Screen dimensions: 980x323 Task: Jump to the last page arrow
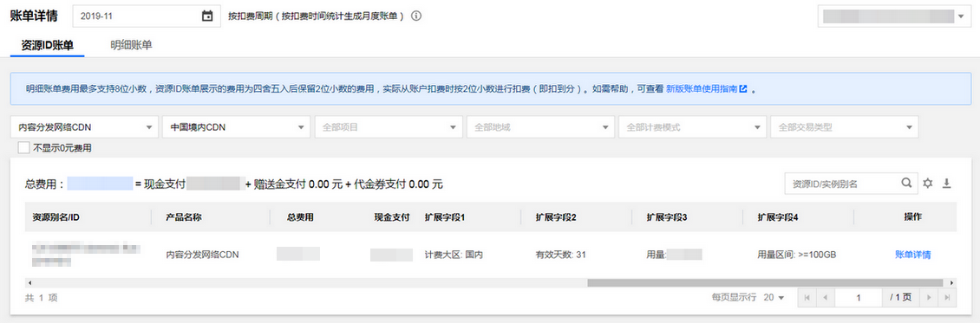coord(948,298)
